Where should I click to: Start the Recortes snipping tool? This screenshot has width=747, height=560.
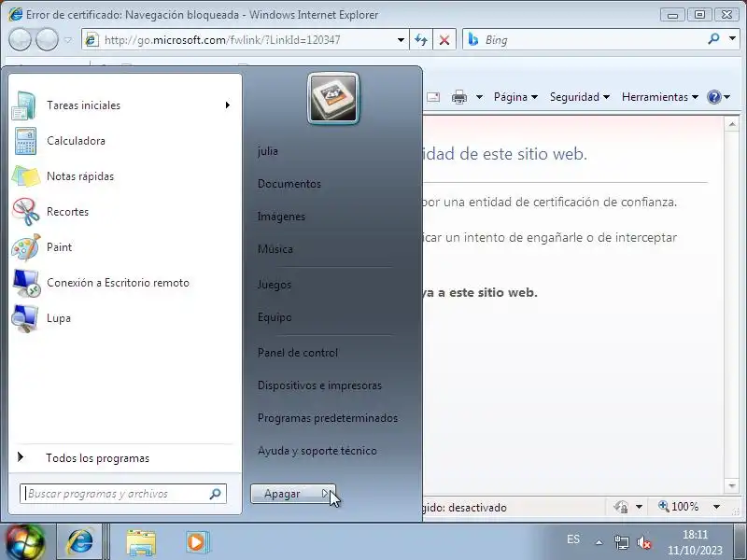[x=123, y=212]
